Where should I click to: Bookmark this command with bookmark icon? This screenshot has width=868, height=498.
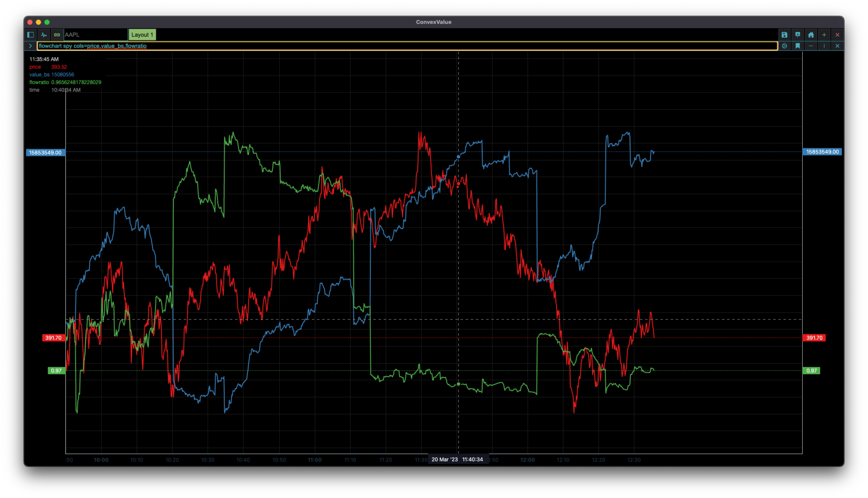tap(798, 46)
